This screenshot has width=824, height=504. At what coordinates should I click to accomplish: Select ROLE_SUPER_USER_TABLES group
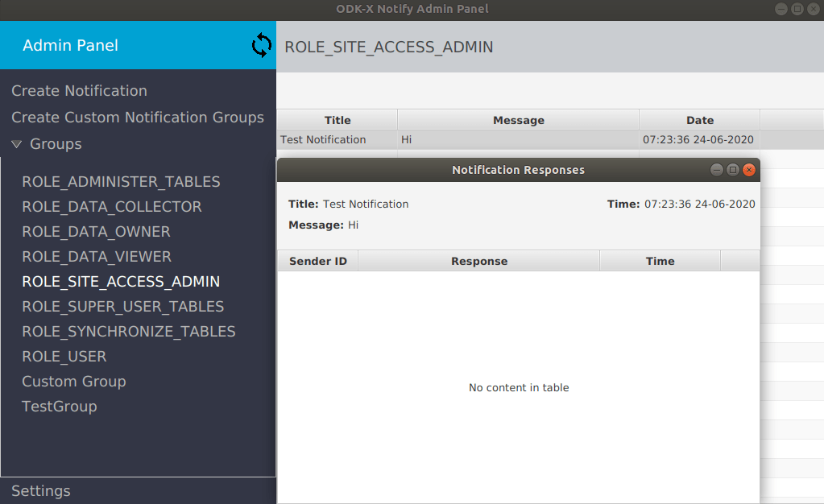[123, 307]
